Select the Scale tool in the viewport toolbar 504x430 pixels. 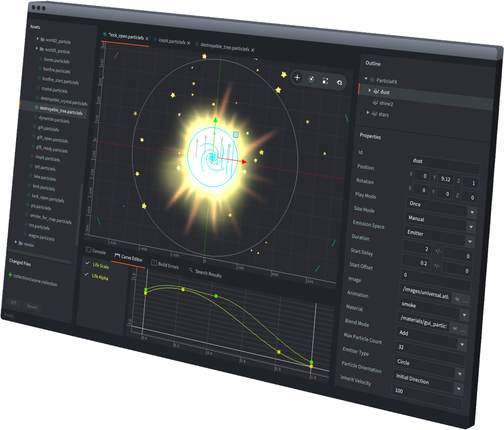325,80
